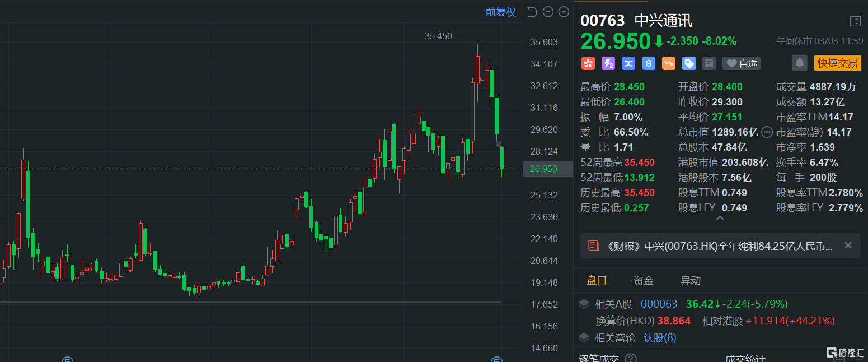Click the blue crossed-arrows connect icon
This screenshot has height=362, width=868.
click(628, 63)
